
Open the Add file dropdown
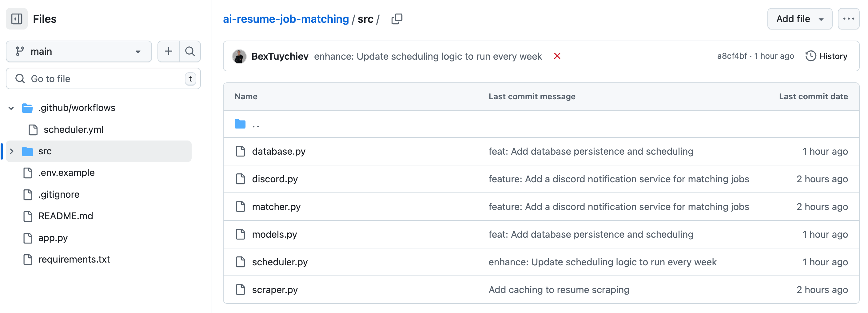(799, 19)
